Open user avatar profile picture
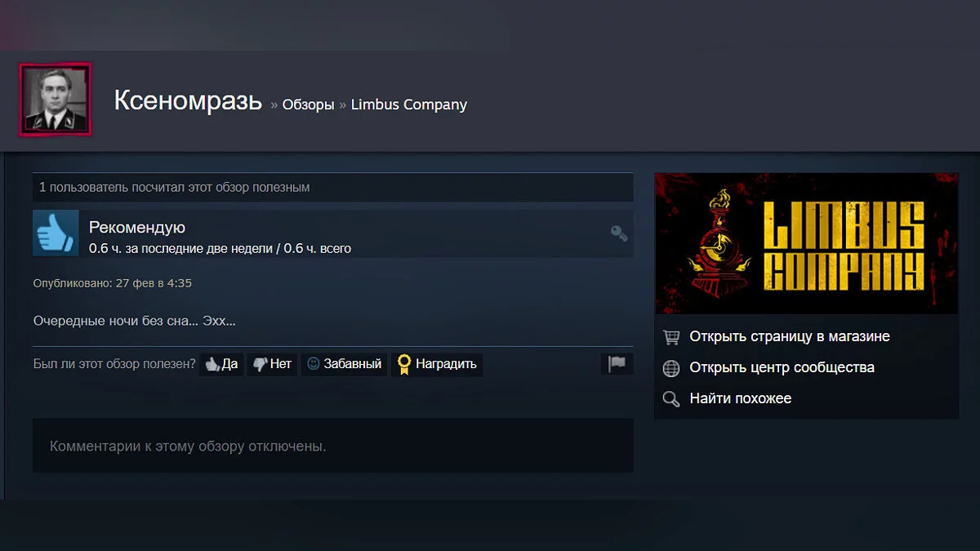 (56, 100)
